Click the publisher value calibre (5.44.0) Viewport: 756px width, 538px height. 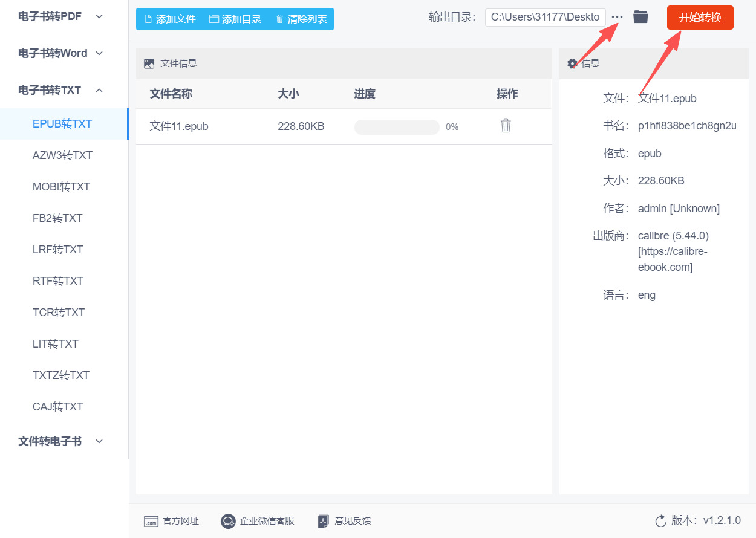(673, 236)
